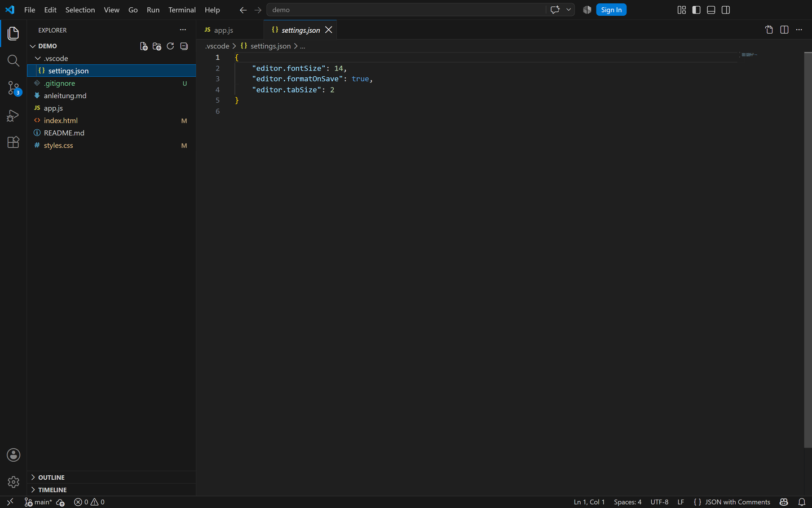
Task: Click the editor vertical scrollbar
Action: tap(808, 249)
